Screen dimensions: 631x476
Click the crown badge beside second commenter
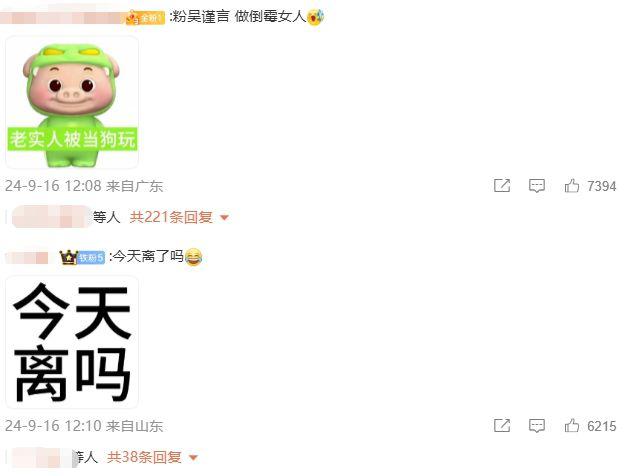68,257
